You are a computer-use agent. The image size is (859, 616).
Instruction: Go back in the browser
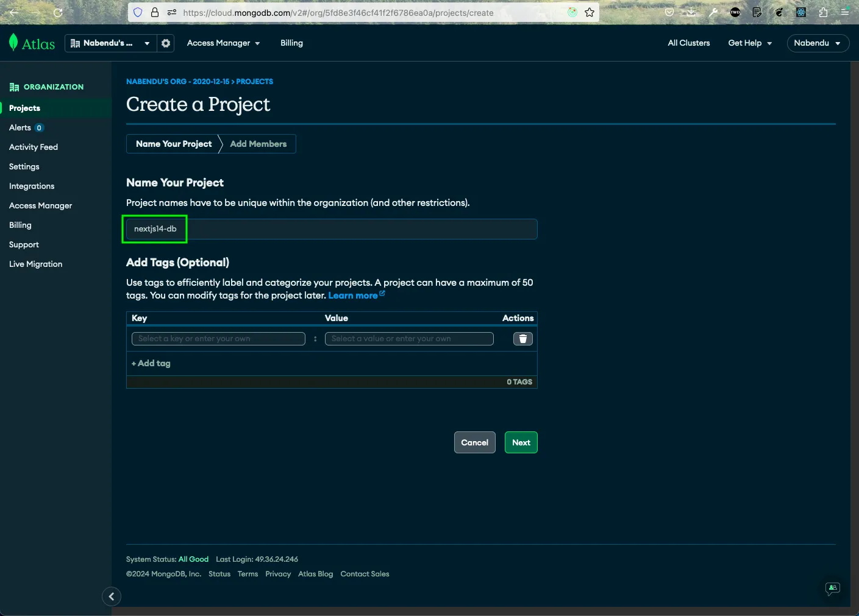coord(14,12)
